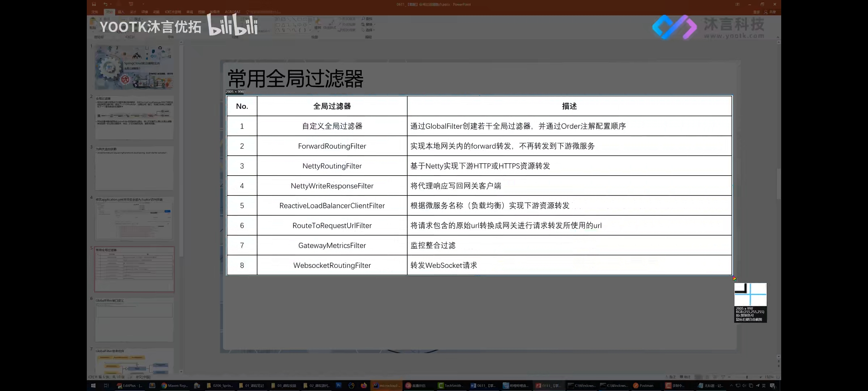Click the Arrange (排列) icon in ribbon

point(318,24)
